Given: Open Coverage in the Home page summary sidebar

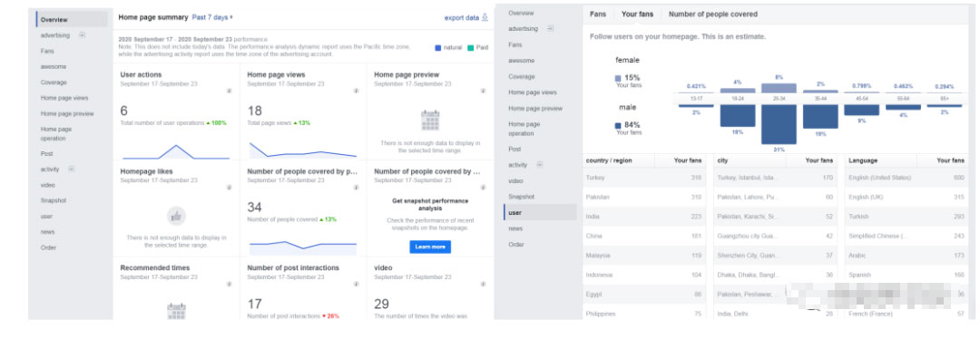Looking at the screenshot, I should tap(54, 82).
